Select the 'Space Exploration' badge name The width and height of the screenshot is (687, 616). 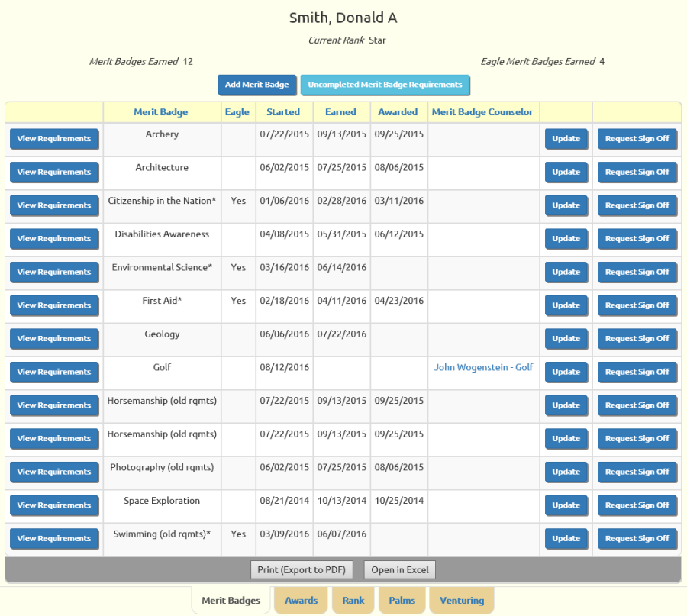tap(162, 500)
